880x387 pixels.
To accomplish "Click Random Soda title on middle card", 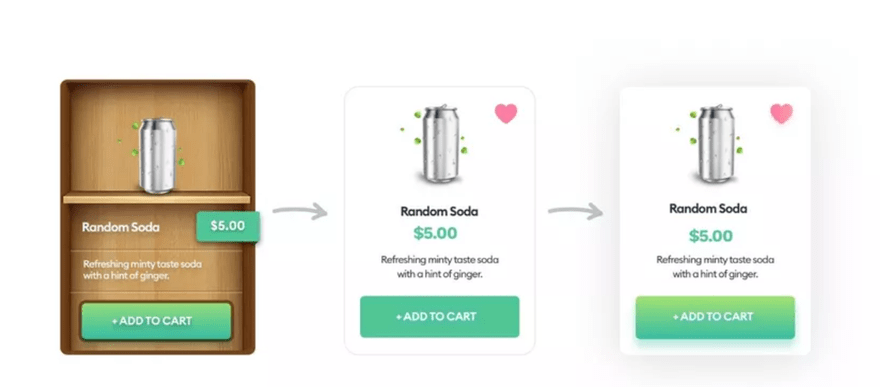I will [439, 211].
